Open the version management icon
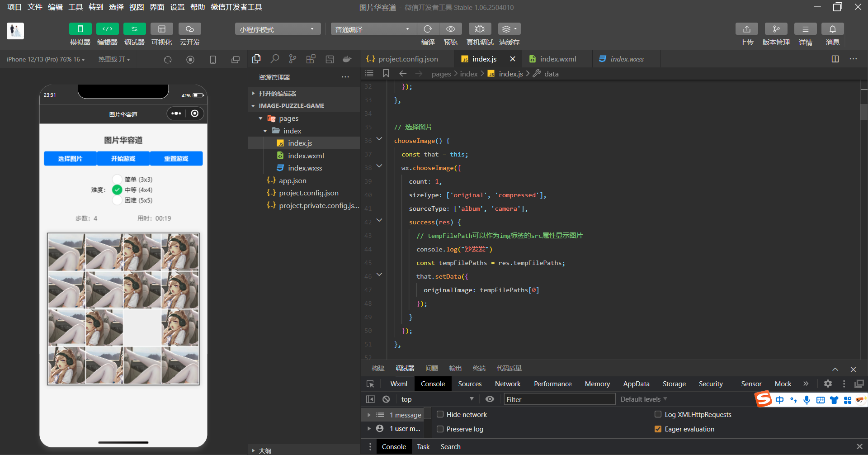This screenshot has height=455, width=868. (x=776, y=29)
